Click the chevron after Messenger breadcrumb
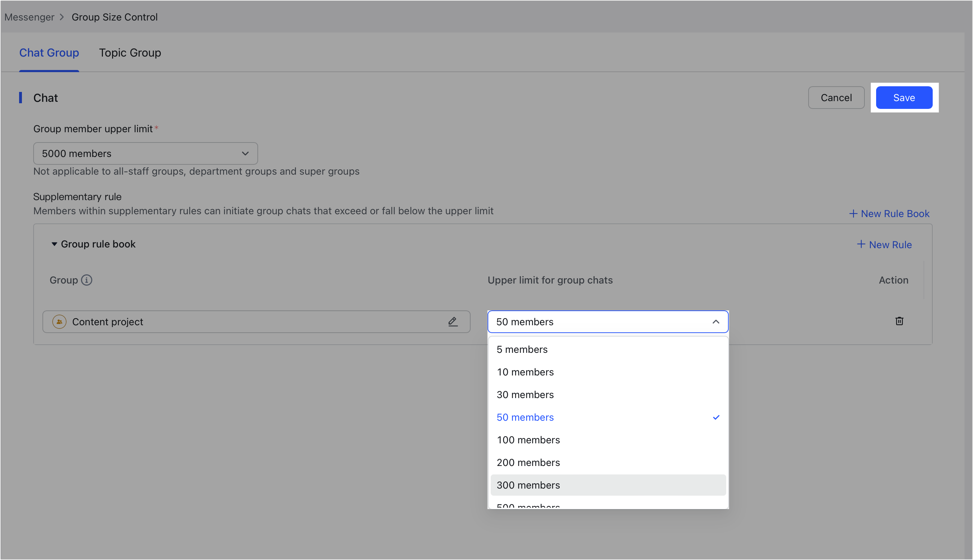The width and height of the screenshot is (973, 560). pyautogui.click(x=62, y=17)
